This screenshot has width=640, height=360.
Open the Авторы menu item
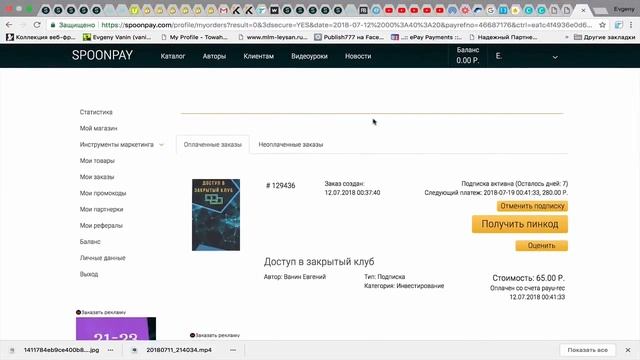point(214,56)
